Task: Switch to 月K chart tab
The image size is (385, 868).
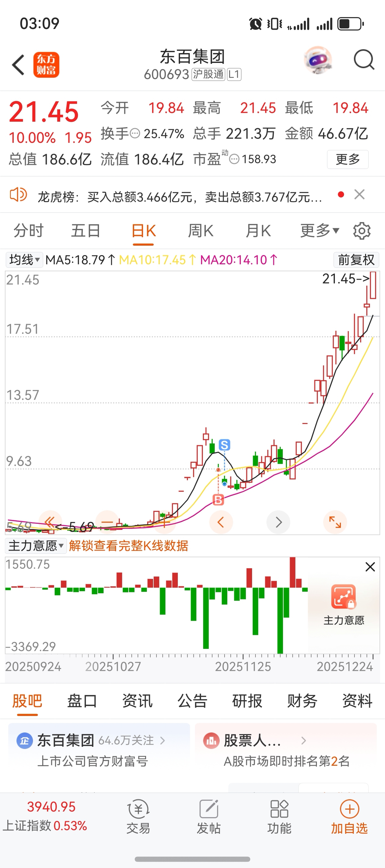Action: 258,231
